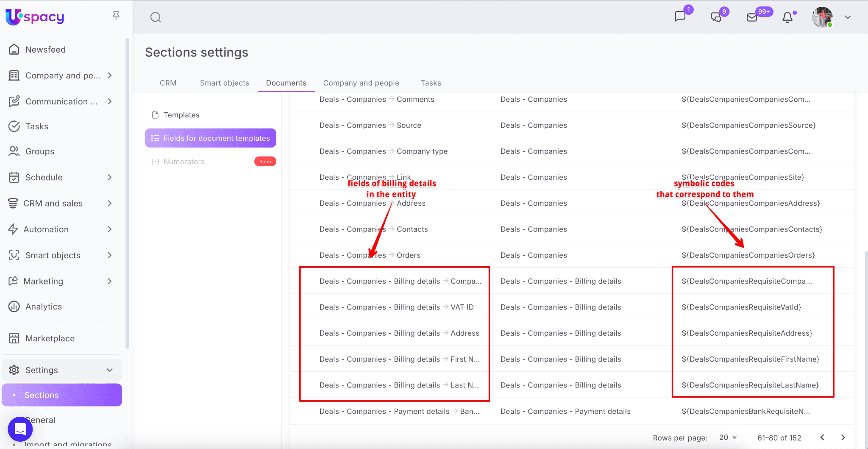This screenshot has width=868, height=449.
Task: Expand the CRM and sales menu
Action: click(x=110, y=204)
